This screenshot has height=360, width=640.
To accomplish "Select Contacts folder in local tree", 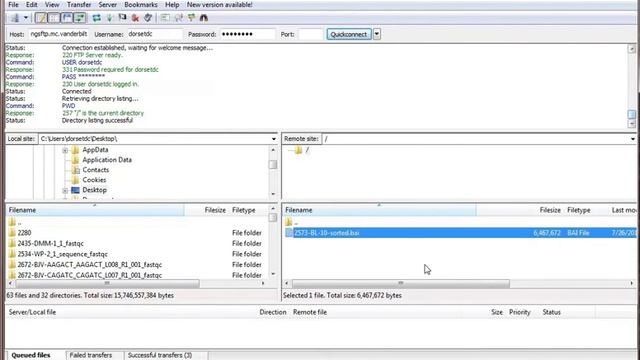I will 96,170.
